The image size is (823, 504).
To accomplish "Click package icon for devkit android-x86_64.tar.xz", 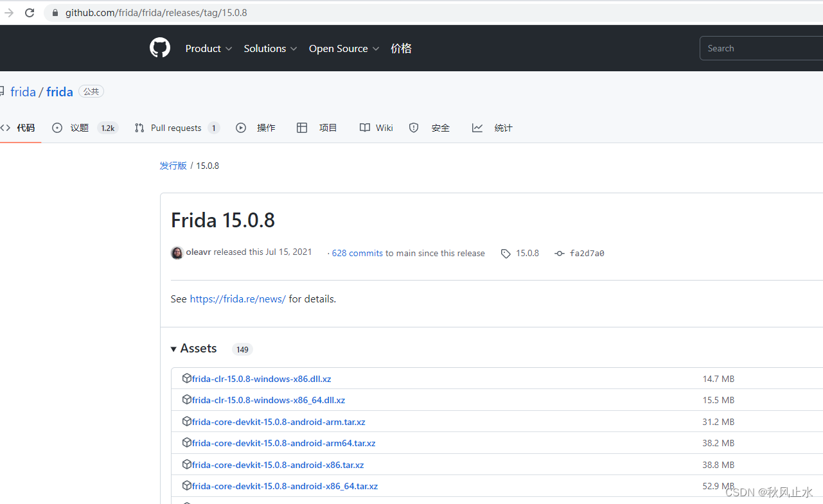I will point(187,485).
